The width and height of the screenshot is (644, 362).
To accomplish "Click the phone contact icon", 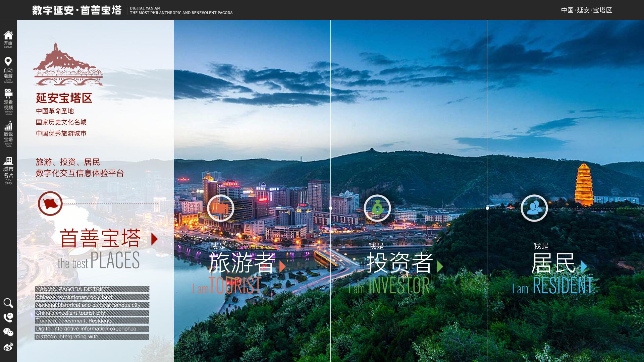I will 8,317.
